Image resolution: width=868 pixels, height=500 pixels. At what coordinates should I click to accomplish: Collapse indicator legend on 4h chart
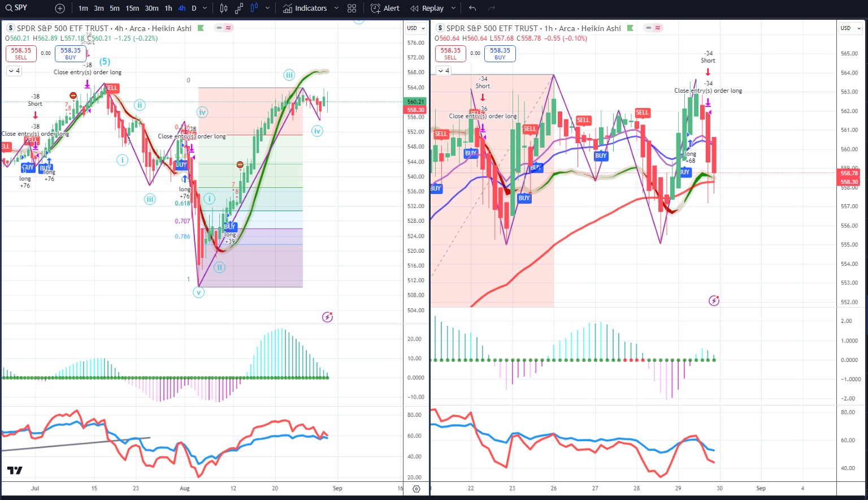point(14,71)
